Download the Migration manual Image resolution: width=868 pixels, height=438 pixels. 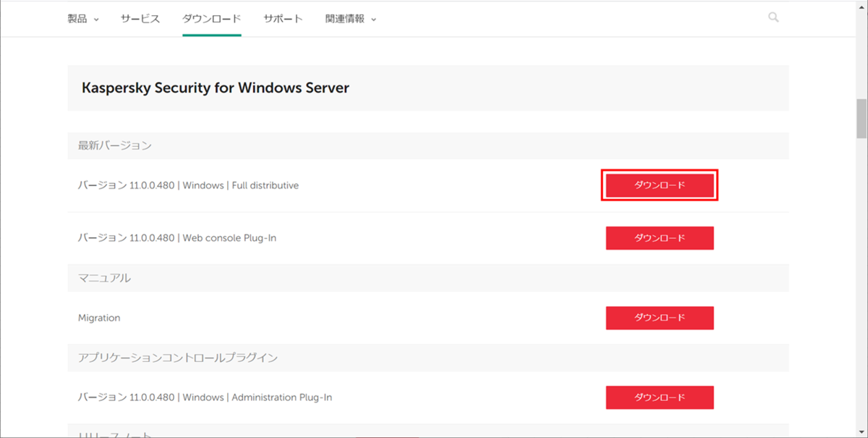pos(660,318)
